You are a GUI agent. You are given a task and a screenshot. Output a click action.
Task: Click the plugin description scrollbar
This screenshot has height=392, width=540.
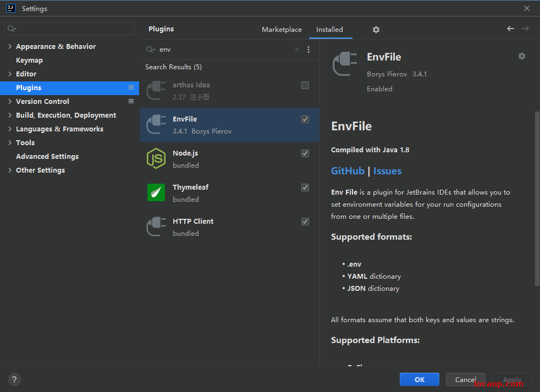tap(537, 198)
